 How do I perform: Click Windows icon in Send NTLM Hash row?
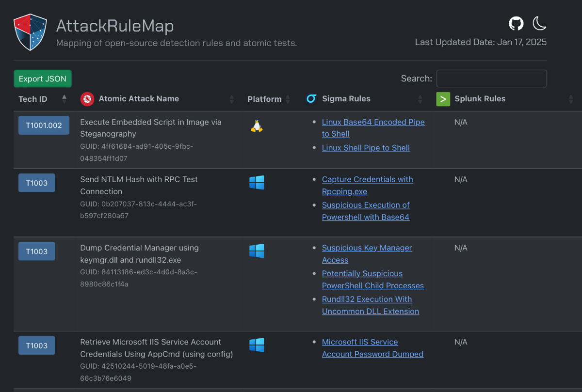[257, 183]
